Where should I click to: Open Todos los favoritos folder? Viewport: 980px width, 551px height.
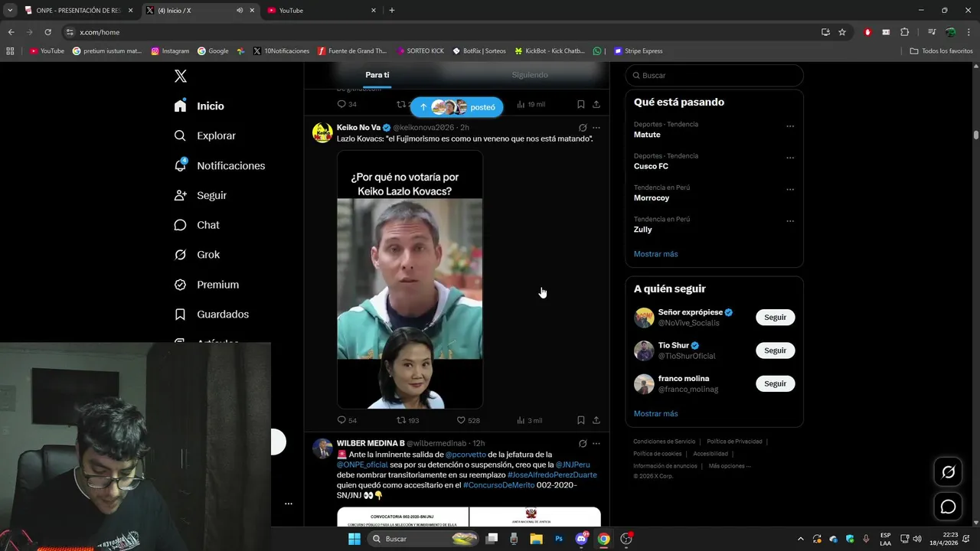tap(941, 51)
